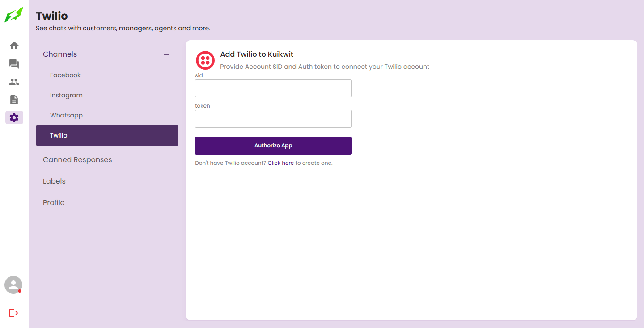644x330 pixels.
Task: Open the chats icon in sidebar
Action: coord(14,64)
